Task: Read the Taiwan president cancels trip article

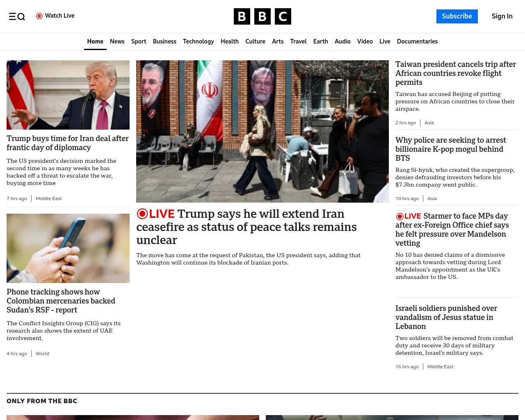Action: click(x=456, y=73)
